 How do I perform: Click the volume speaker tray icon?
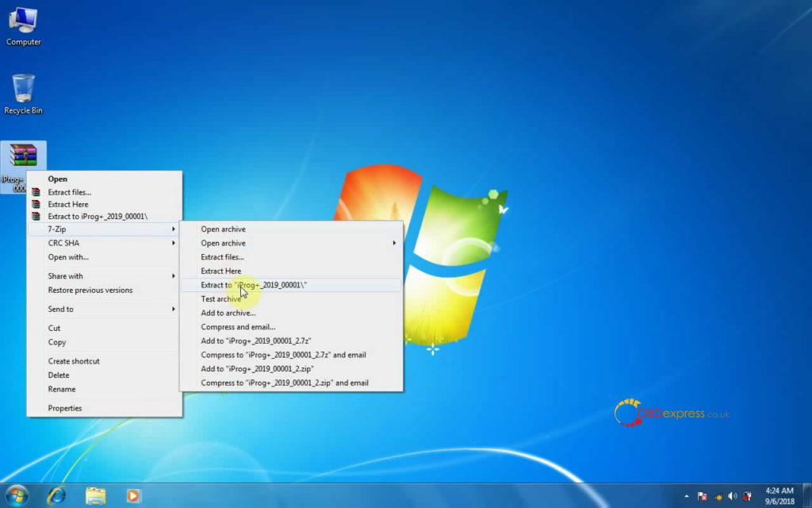pyautogui.click(x=732, y=496)
